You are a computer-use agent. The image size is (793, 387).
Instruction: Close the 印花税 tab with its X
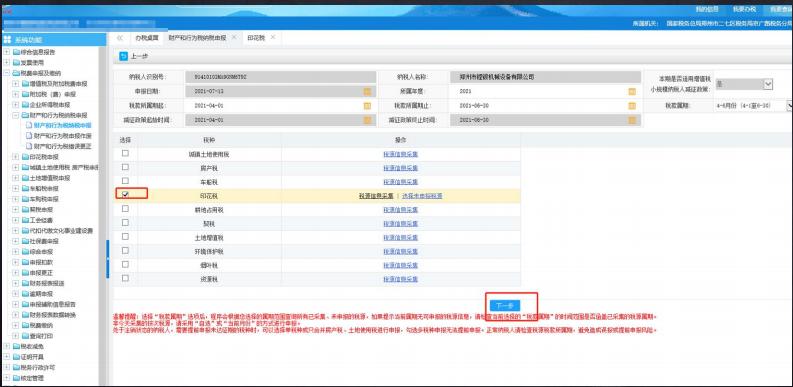pyautogui.click(x=273, y=37)
